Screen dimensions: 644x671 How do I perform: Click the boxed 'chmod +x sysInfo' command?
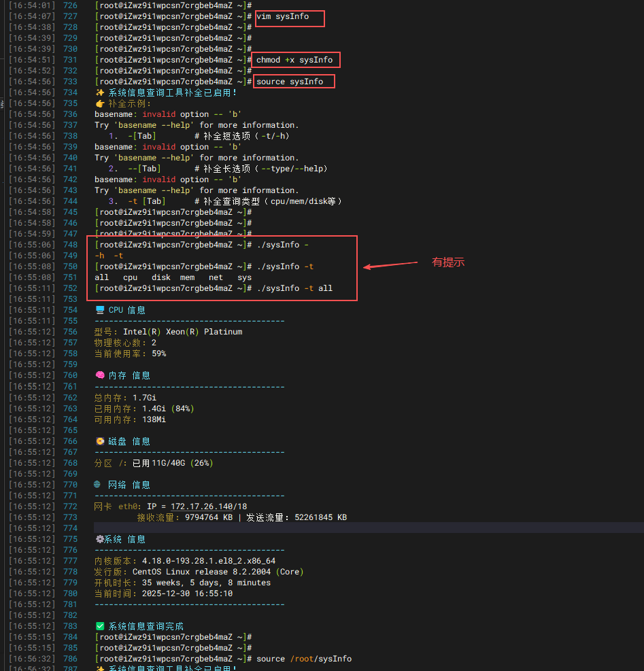[294, 60]
